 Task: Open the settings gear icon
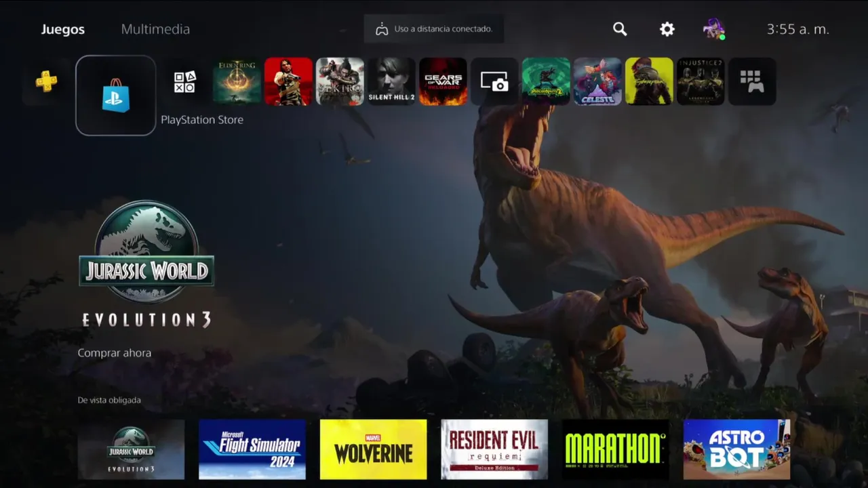667,29
